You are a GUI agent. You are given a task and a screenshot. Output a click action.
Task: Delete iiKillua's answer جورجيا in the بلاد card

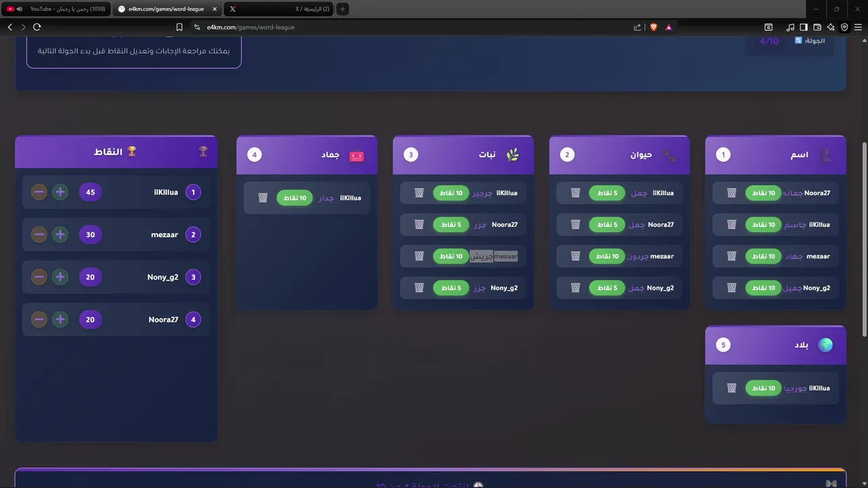[x=732, y=388]
